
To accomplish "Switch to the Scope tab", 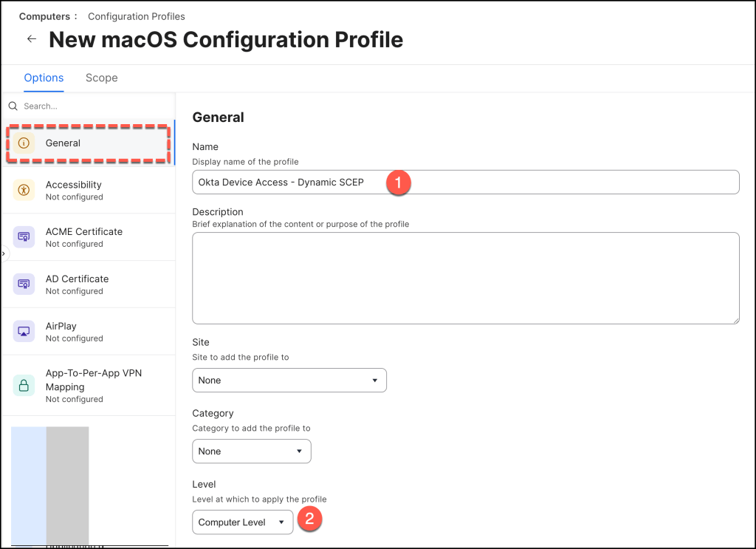I will tap(101, 78).
